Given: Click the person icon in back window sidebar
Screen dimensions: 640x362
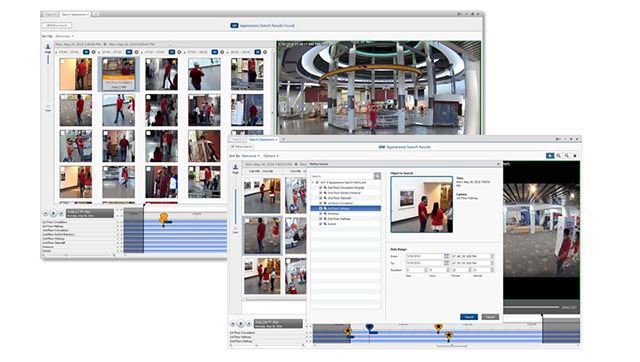Looking at the screenshot, I should click(x=48, y=47).
